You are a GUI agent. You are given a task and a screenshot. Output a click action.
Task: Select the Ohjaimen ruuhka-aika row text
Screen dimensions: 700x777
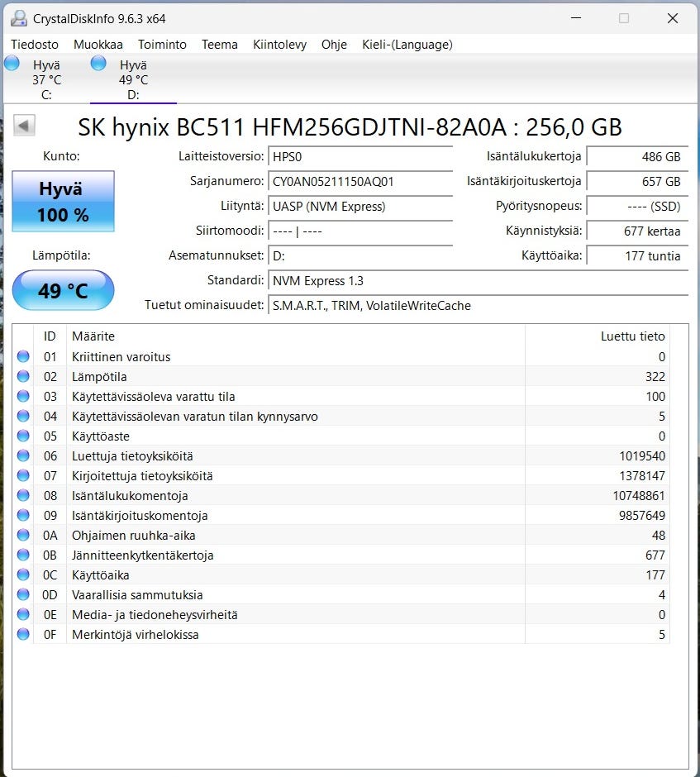click(x=133, y=535)
